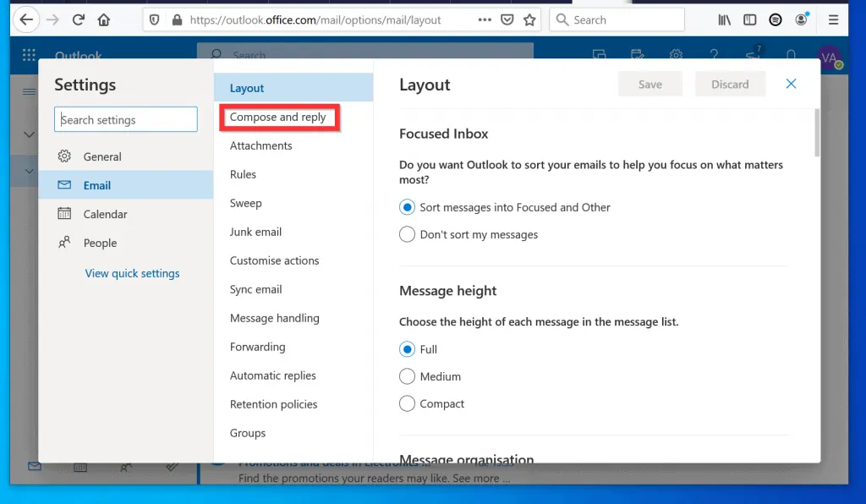Open the Layout settings tab
Image resolution: width=866 pixels, height=504 pixels.
(x=247, y=87)
